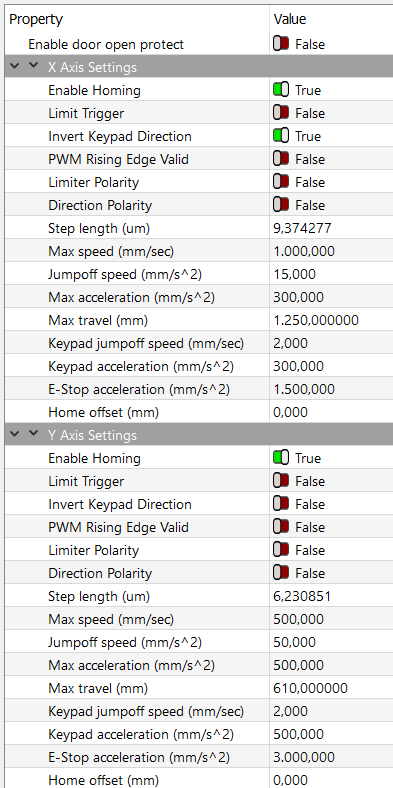Collapse the Y Axis Settings section
This screenshot has height=788, width=393.
pyautogui.click(x=34, y=434)
